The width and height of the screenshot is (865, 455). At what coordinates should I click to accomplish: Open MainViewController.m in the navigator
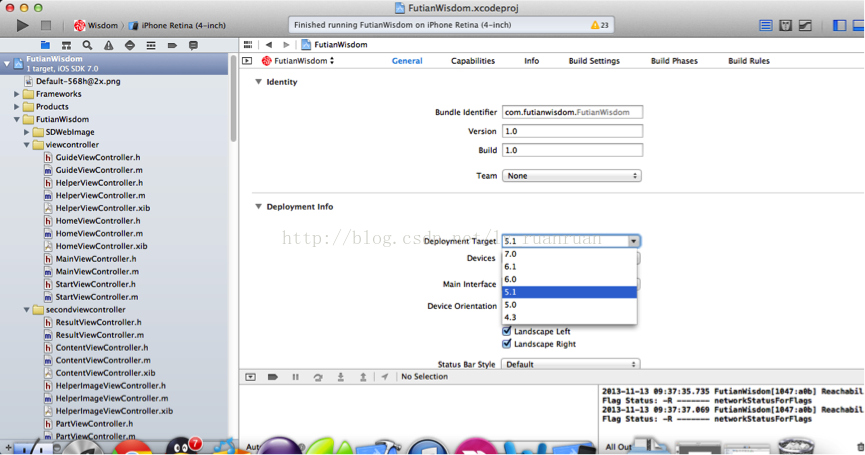(x=97, y=272)
